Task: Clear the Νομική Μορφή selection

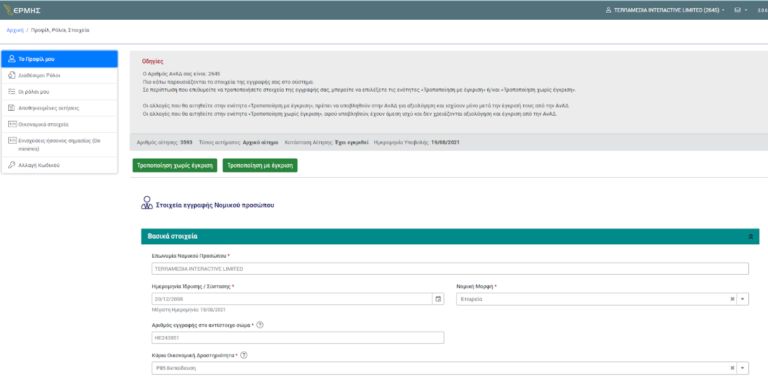Action: [732, 299]
